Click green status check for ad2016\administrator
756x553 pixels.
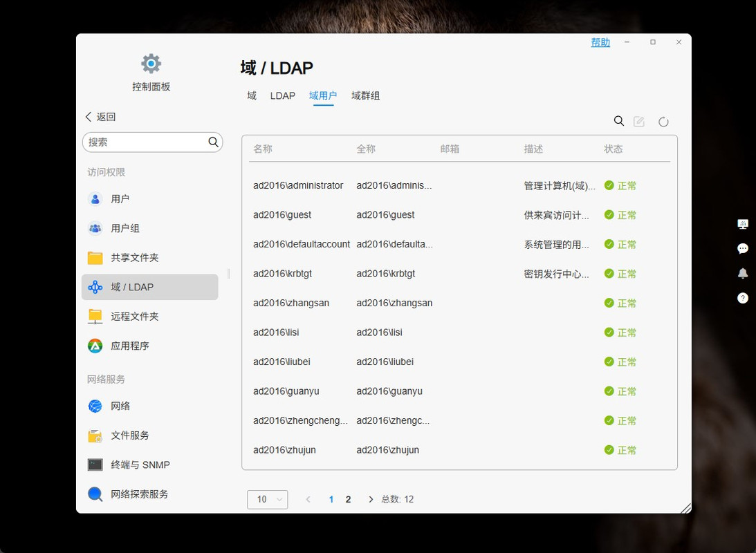[x=609, y=185]
